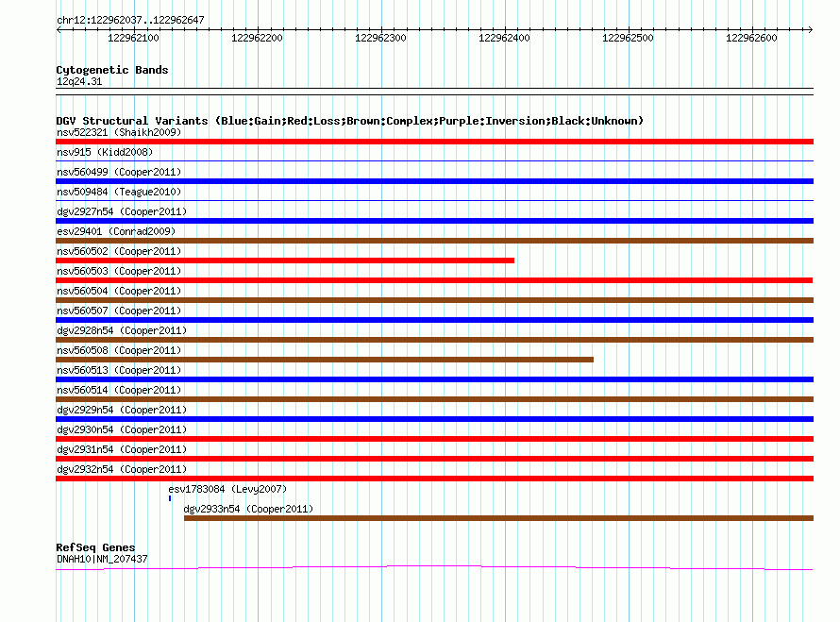Select the thin blue nsv509484 variant line

434,200
